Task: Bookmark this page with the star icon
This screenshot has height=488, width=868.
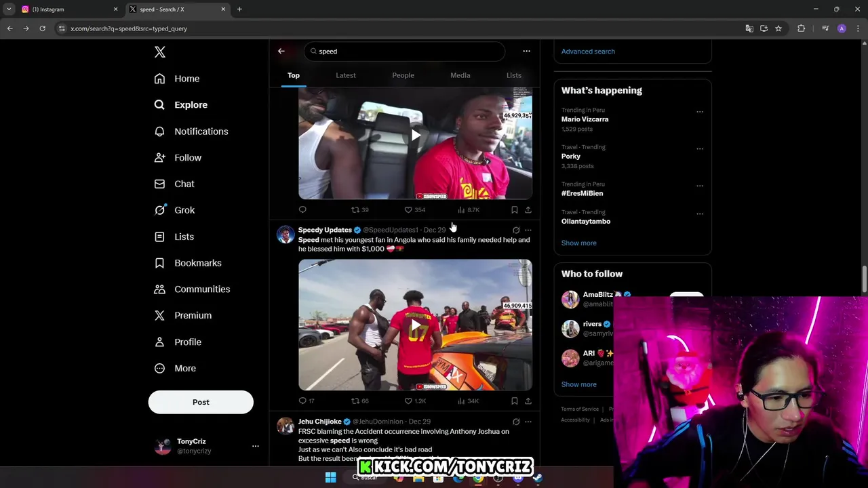Action: [x=778, y=28]
